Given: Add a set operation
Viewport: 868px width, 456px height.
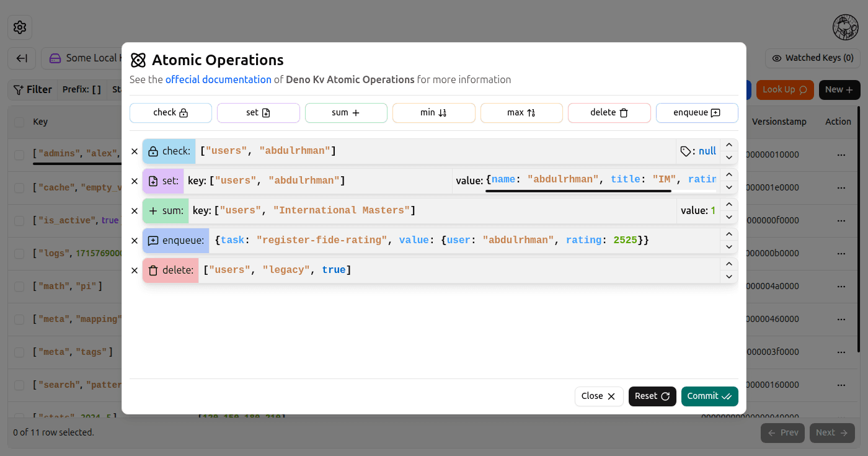Looking at the screenshot, I should pos(258,113).
